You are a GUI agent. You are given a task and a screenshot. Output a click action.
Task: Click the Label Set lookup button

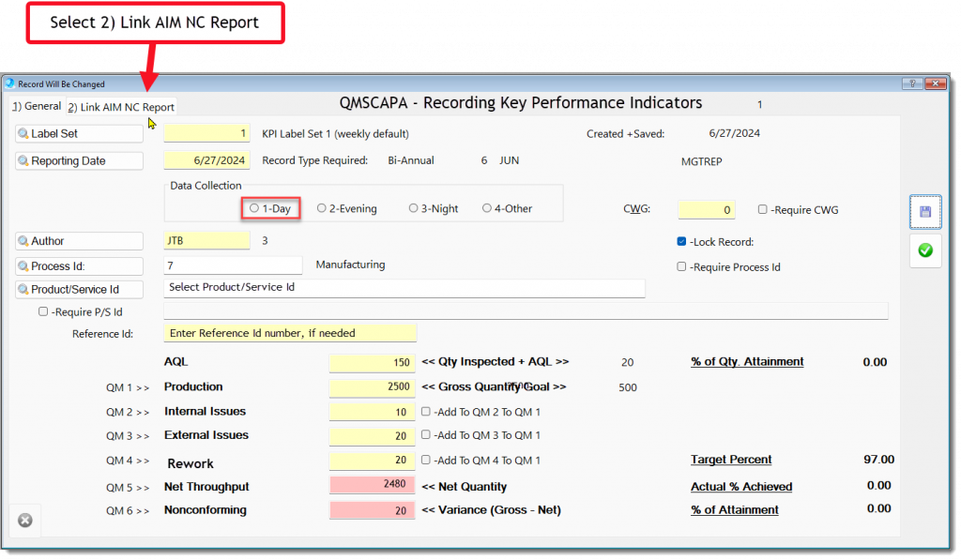[79, 133]
